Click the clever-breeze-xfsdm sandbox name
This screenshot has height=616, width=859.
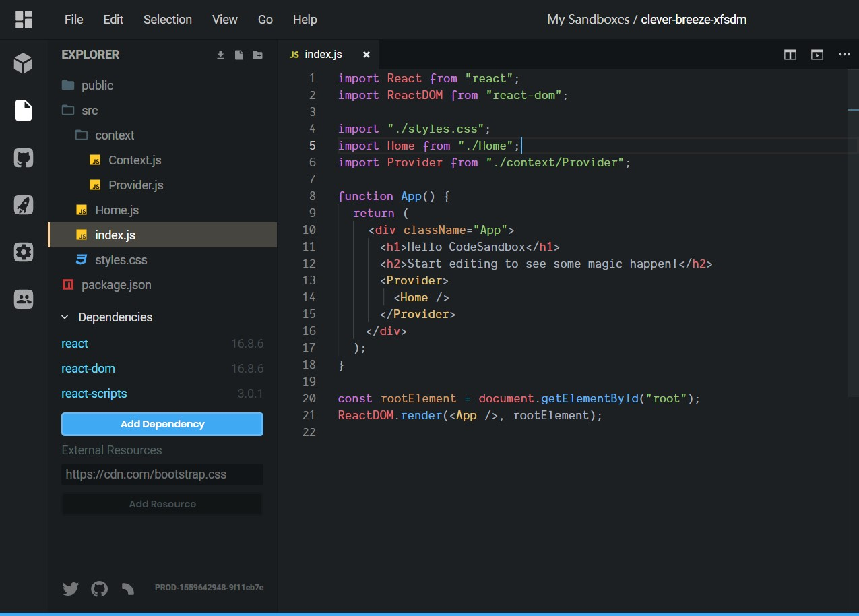694,20
